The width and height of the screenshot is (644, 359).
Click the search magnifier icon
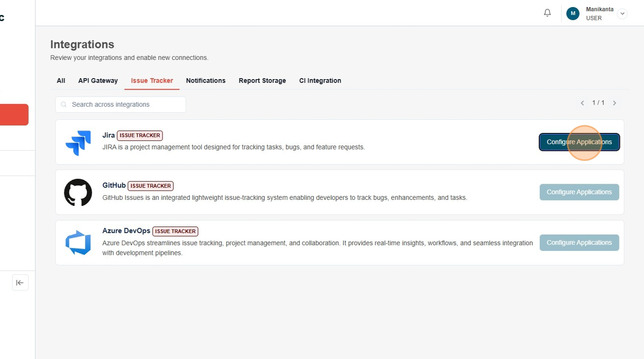click(64, 105)
